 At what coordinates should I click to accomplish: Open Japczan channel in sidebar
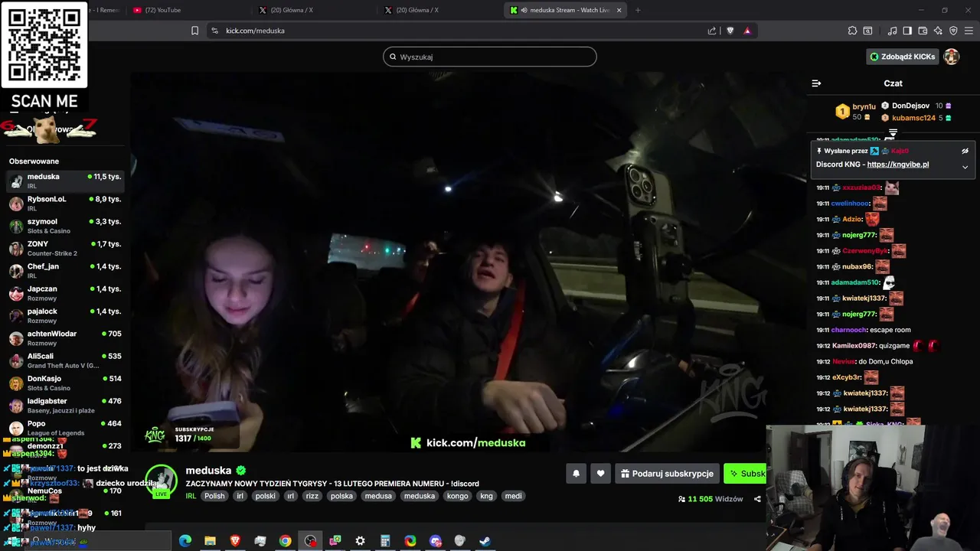click(x=65, y=293)
